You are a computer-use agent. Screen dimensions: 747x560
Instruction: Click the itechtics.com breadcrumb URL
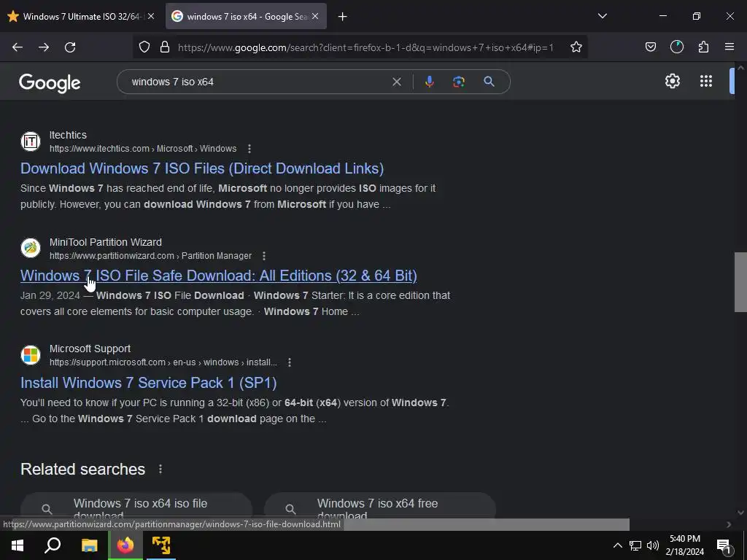point(143,149)
